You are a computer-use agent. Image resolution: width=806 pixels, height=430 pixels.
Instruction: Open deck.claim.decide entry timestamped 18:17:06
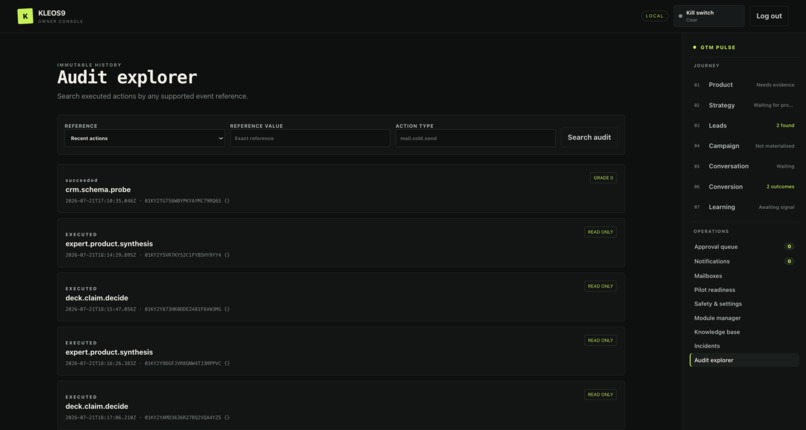(341, 405)
